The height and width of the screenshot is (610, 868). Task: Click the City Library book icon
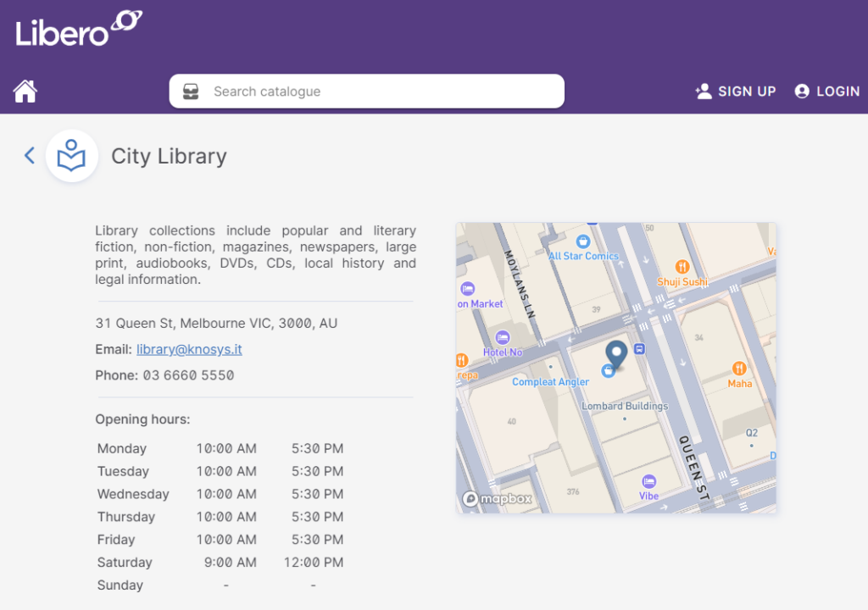coord(72,155)
